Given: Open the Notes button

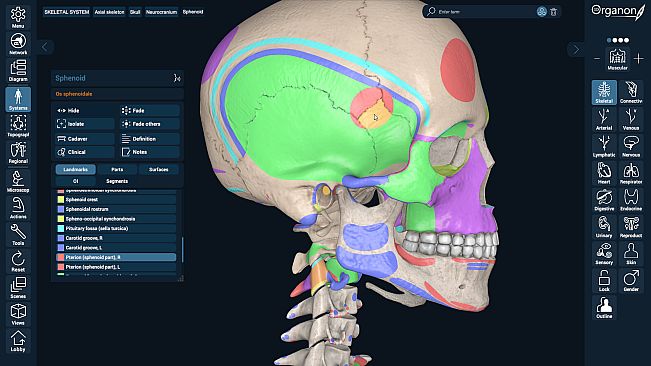Looking at the screenshot, I should (x=150, y=152).
